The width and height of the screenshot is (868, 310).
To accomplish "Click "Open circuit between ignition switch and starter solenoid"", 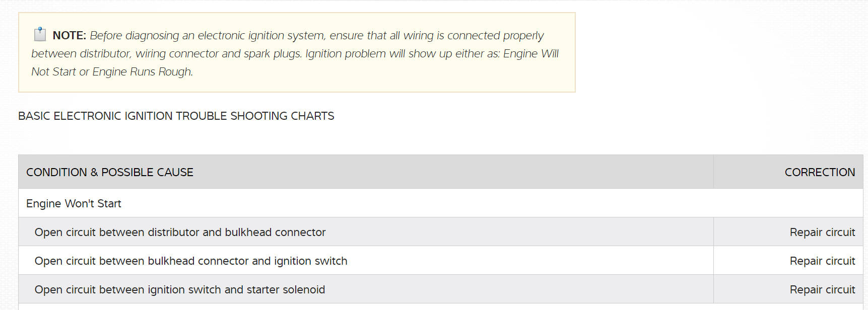I will coord(180,290).
